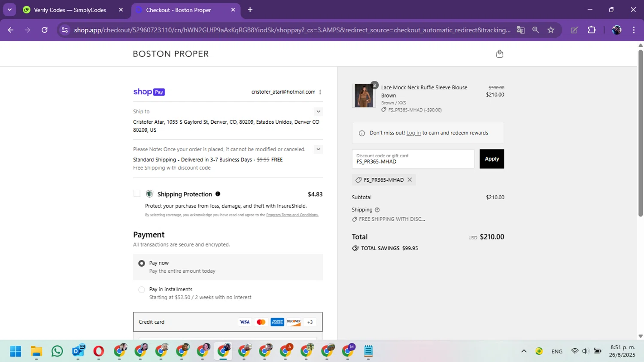The image size is (644, 362).
Task: Expand the shipping method dropdown chevron
Action: point(318,149)
